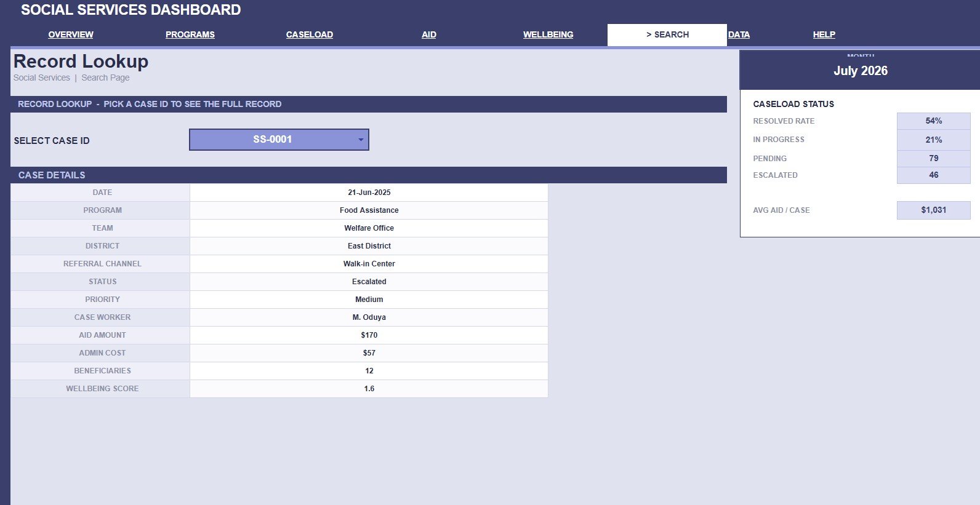Switch to the CASELOAD tab
980x505 pixels.
(310, 34)
